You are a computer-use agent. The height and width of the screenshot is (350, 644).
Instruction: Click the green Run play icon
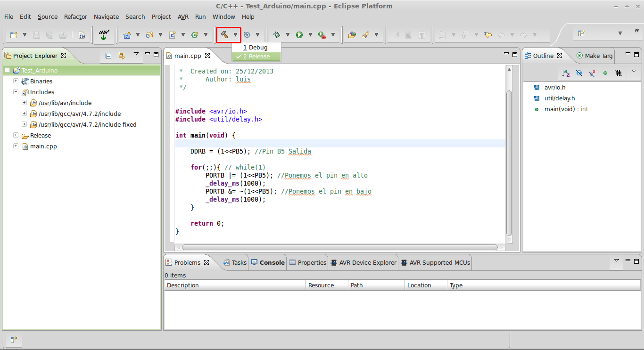[299, 35]
